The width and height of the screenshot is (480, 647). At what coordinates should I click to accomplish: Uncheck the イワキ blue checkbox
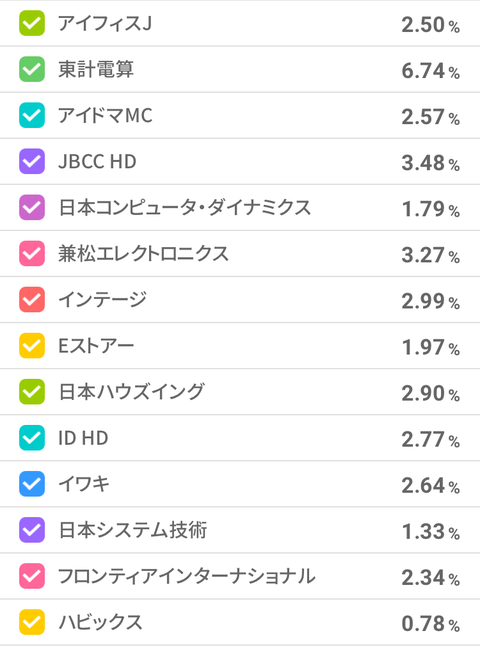[x=32, y=484]
